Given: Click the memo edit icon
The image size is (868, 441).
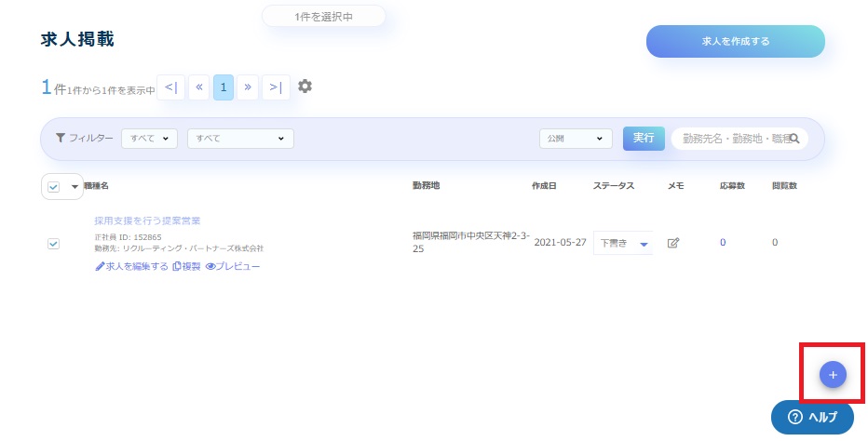Looking at the screenshot, I should 673,243.
